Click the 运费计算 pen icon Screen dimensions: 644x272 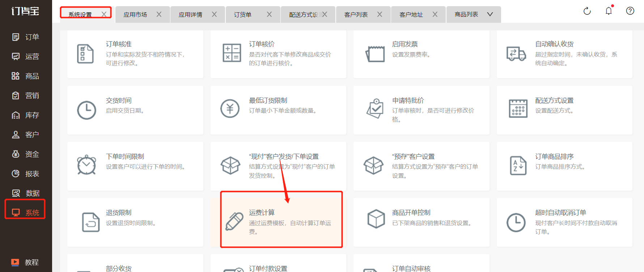234,221
